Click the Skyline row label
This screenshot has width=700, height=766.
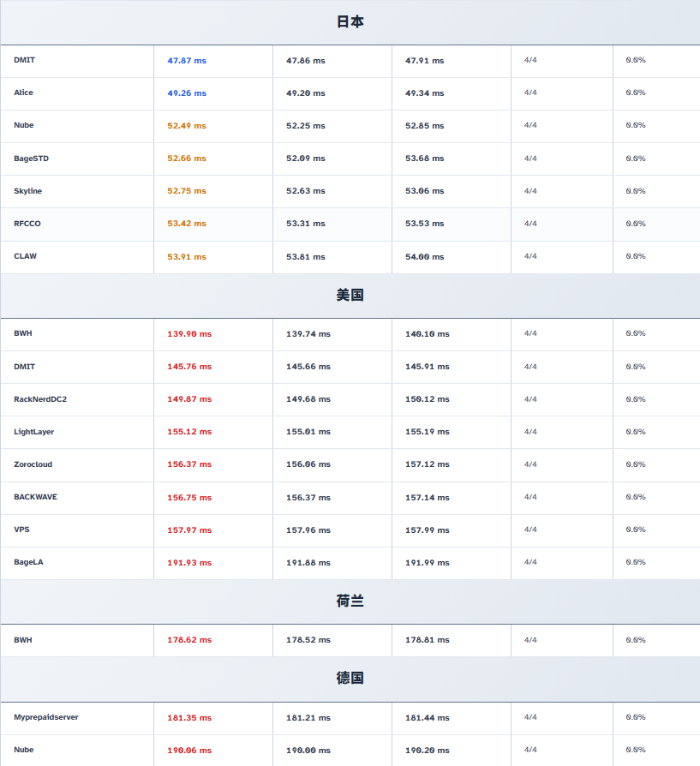[27, 191]
